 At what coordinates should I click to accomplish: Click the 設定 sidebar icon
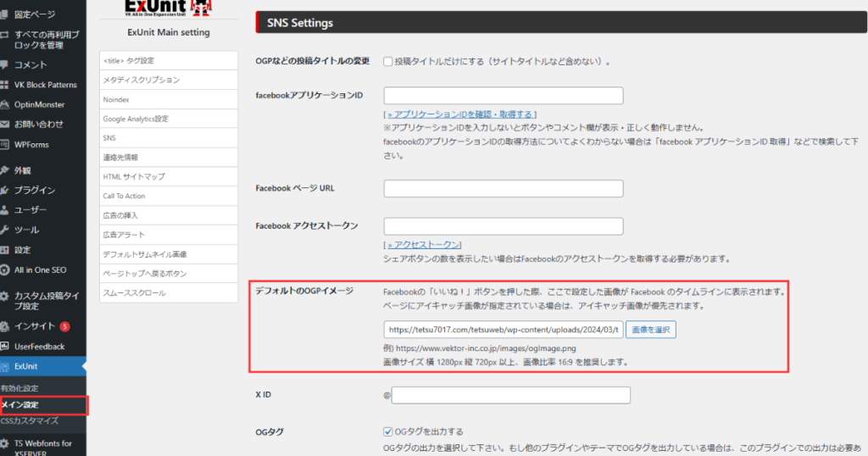point(4,250)
